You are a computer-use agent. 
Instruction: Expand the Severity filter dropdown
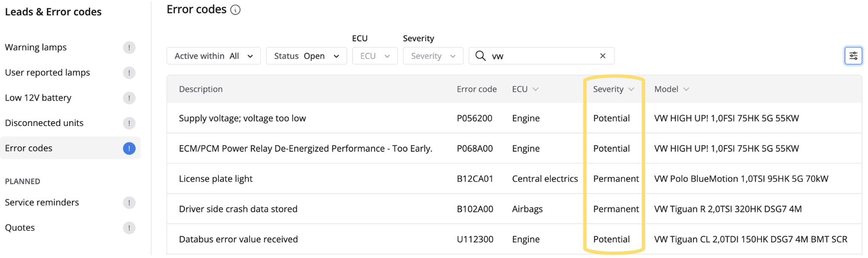click(433, 56)
